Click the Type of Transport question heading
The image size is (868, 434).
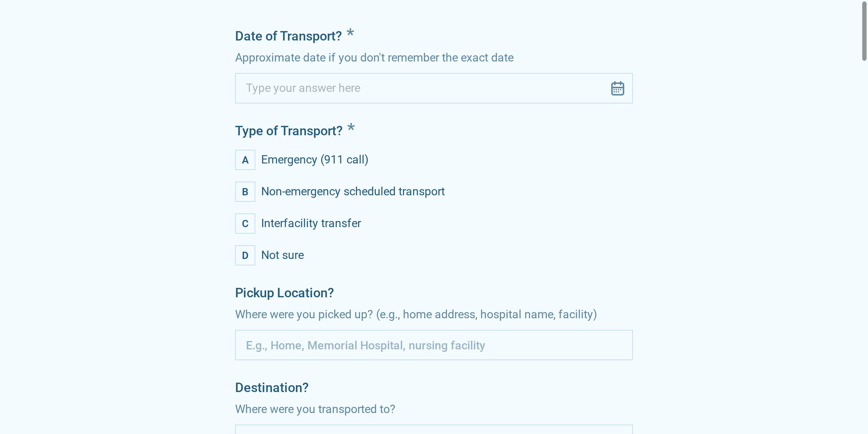coord(289,131)
